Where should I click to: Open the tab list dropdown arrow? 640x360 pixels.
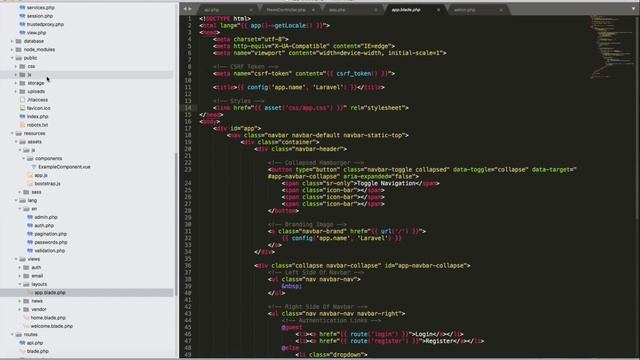(633, 9)
